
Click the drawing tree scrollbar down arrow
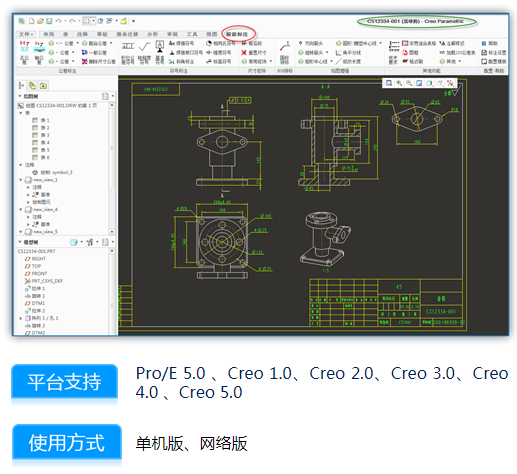click(112, 231)
